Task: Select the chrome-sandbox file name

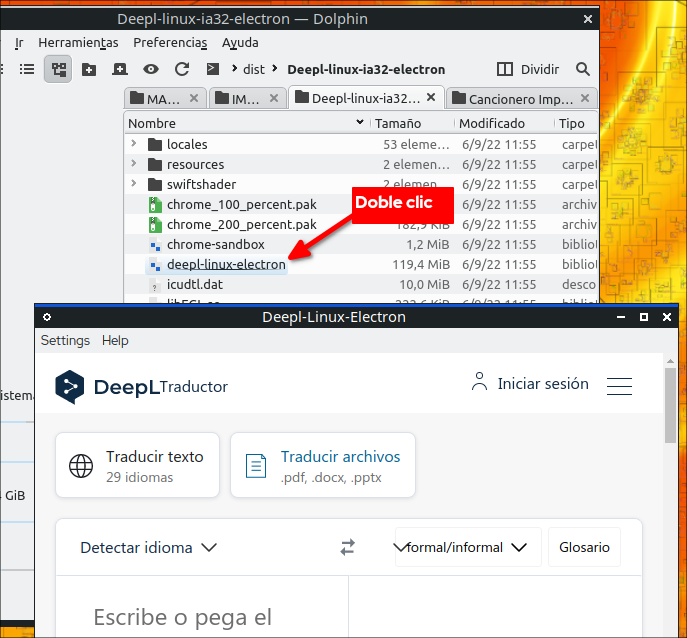Action: [x=216, y=245]
